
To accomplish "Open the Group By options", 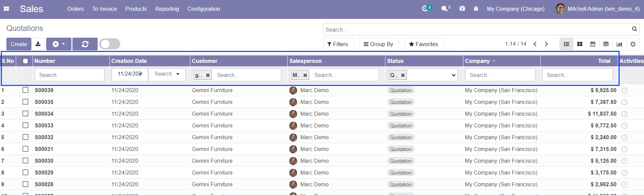I will click(x=379, y=44).
